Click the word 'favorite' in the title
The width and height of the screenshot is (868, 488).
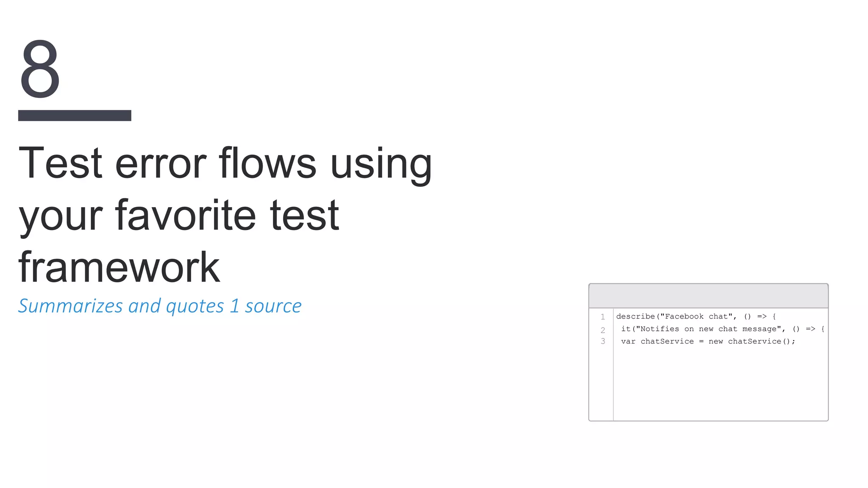(185, 215)
